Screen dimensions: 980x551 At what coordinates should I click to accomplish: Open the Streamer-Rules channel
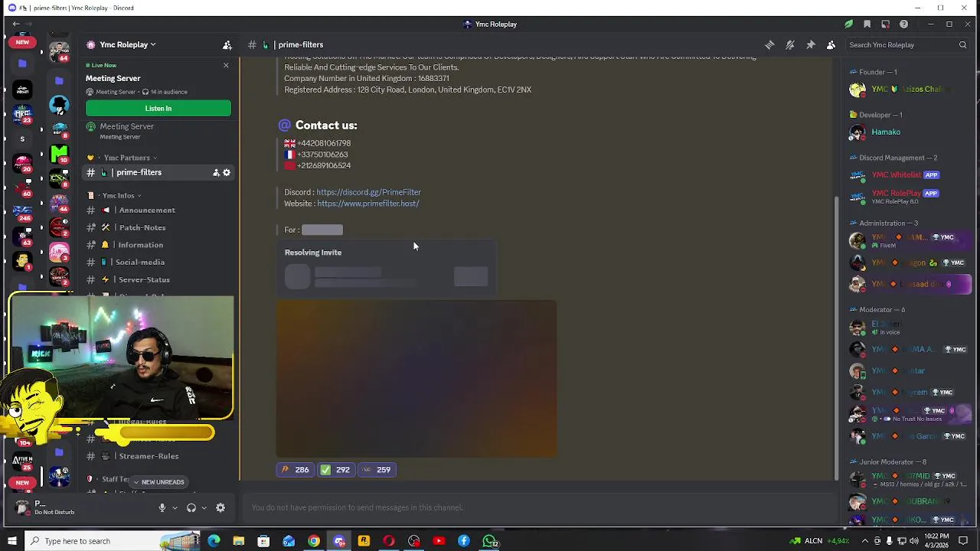(149, 456)
